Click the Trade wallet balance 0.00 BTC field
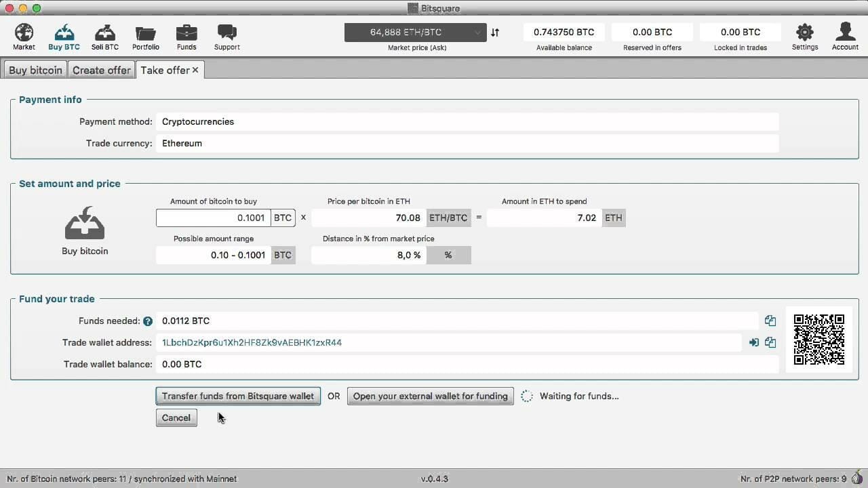The width and height of the screenshot is (868, 488). click(467, 364)
